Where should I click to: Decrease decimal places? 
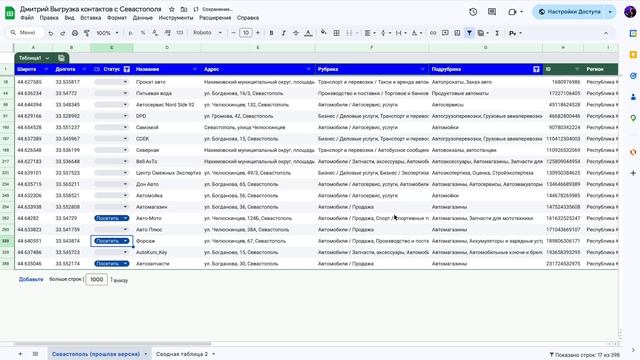point(155,33)
